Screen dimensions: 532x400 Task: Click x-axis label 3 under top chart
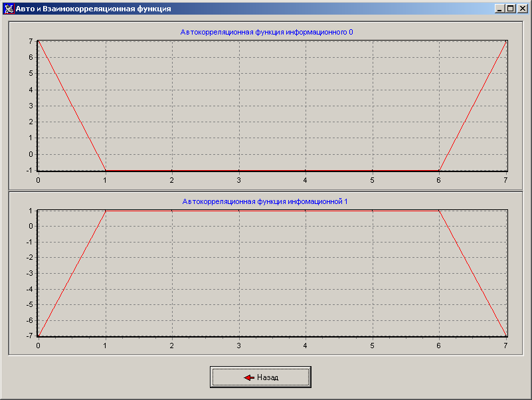pyautogui.click(x=238, y=180)
